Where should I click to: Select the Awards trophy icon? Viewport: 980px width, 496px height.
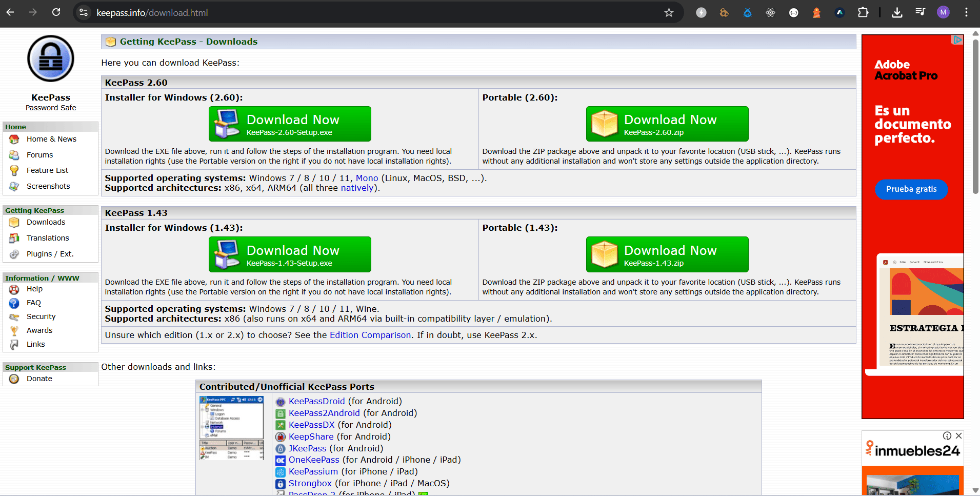coord(15,330)
